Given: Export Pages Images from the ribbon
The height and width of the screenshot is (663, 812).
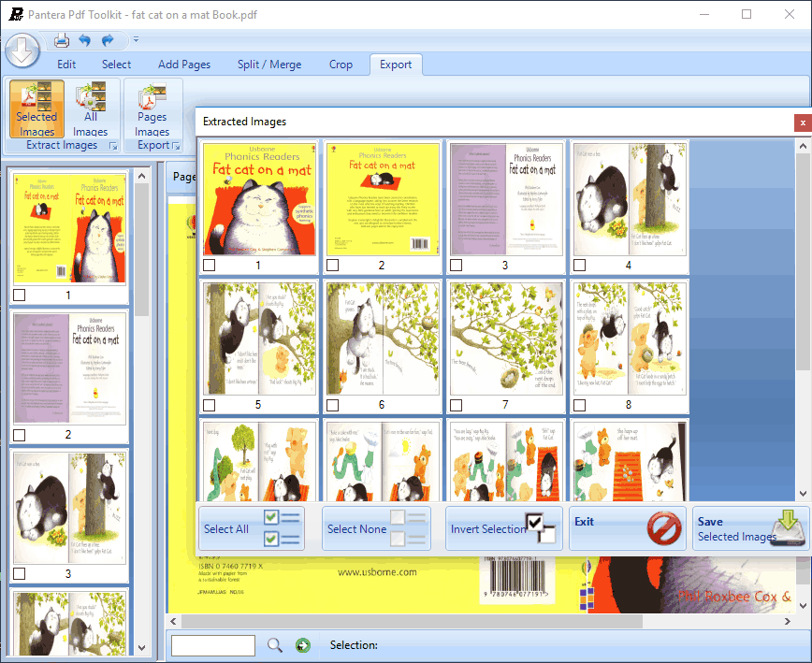Looking at the screenshot, I should (x=152, y=108).
